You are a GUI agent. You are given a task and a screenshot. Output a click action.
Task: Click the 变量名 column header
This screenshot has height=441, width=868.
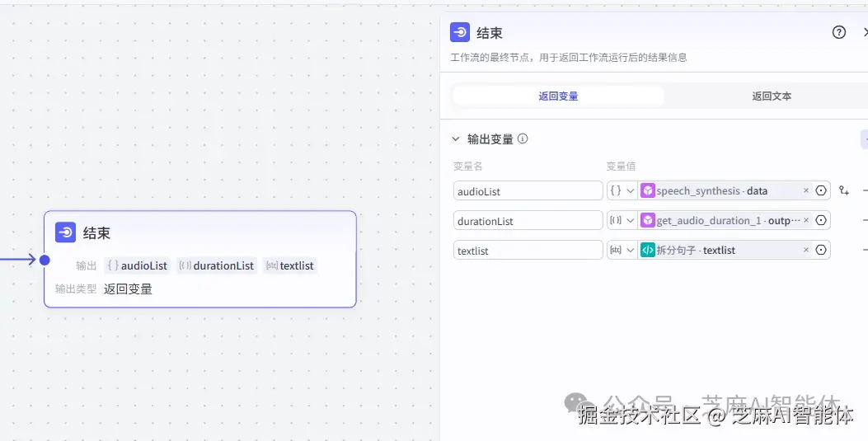click(467, 166)
